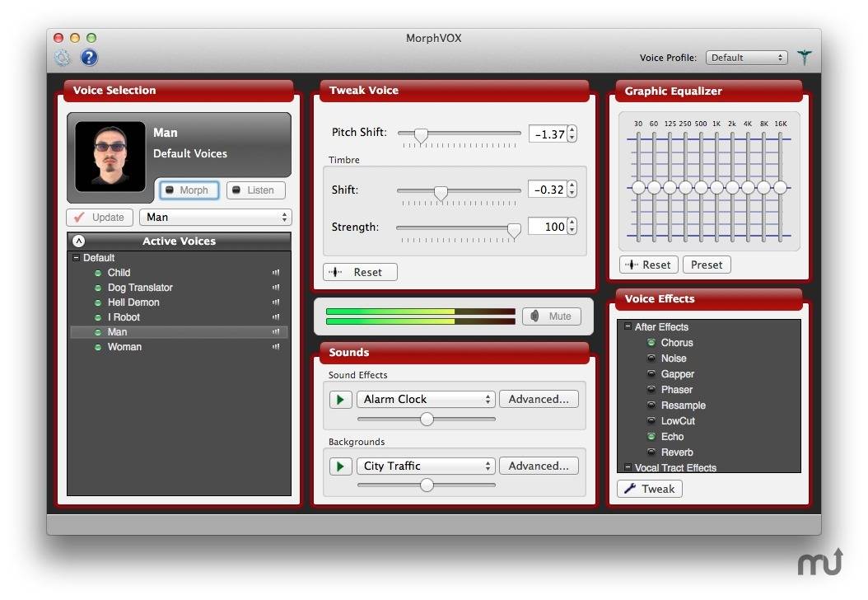Viewport: 868px width, 600px height.
Task: Open the Voice Profile dropdown
Action: pyautogui.click(x=746, y=58)
